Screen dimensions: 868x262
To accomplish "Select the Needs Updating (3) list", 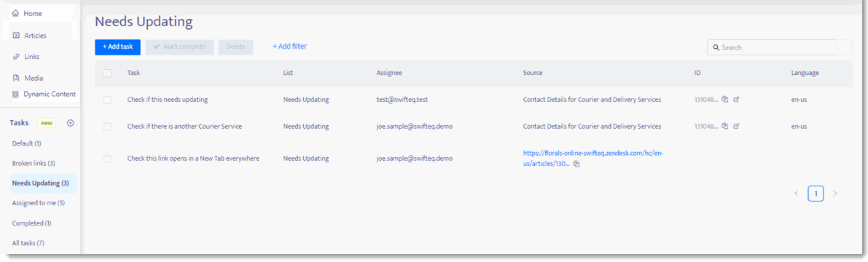I will (43, 183).
